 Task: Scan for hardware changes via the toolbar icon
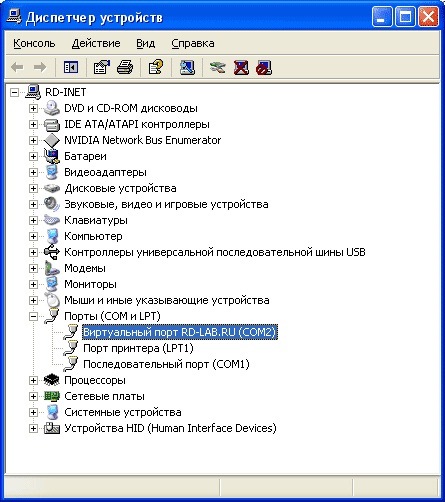[187, 67]
